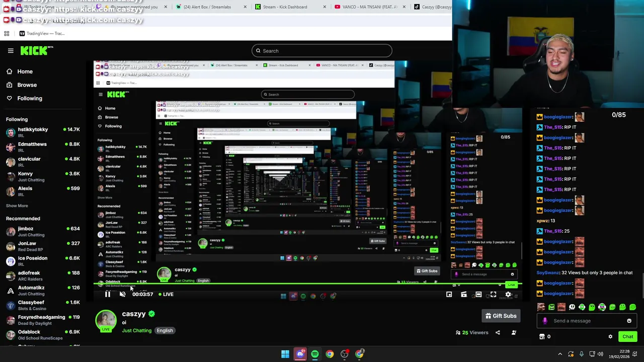This screenshot has height=362, width=644.
Task: Open the 25 Viewers list
Action: tap(472, 332)
